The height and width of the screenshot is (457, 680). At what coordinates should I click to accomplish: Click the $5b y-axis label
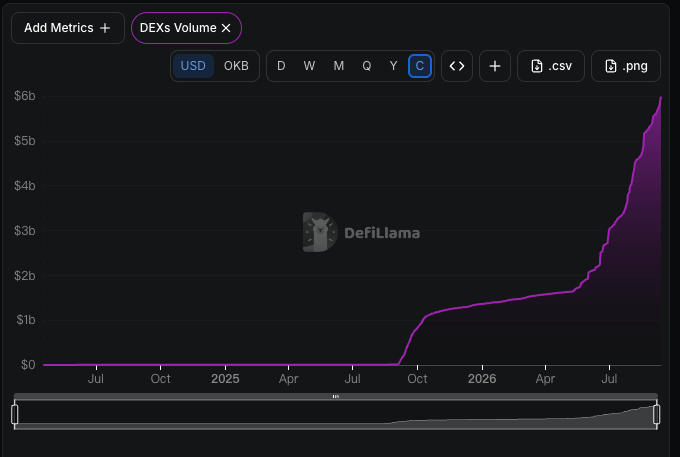(25, 141)
